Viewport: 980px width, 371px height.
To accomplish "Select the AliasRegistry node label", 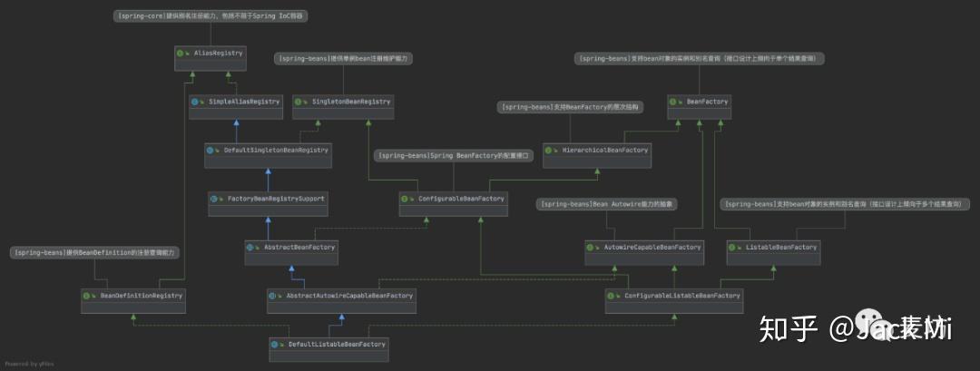I will click(x=218, y=54).
